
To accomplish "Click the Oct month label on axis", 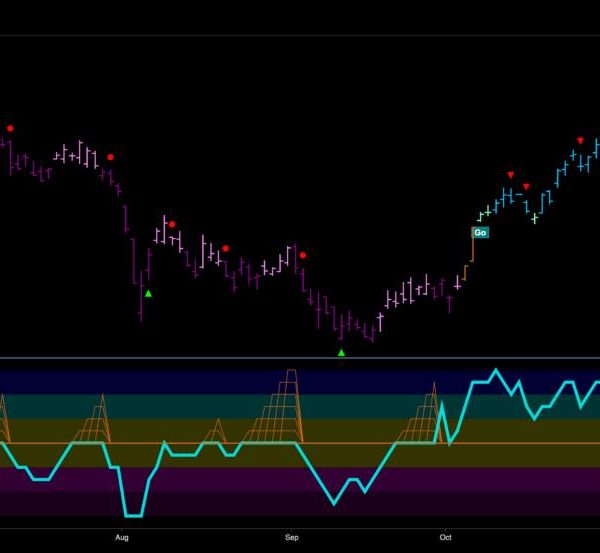I will 445,537.
